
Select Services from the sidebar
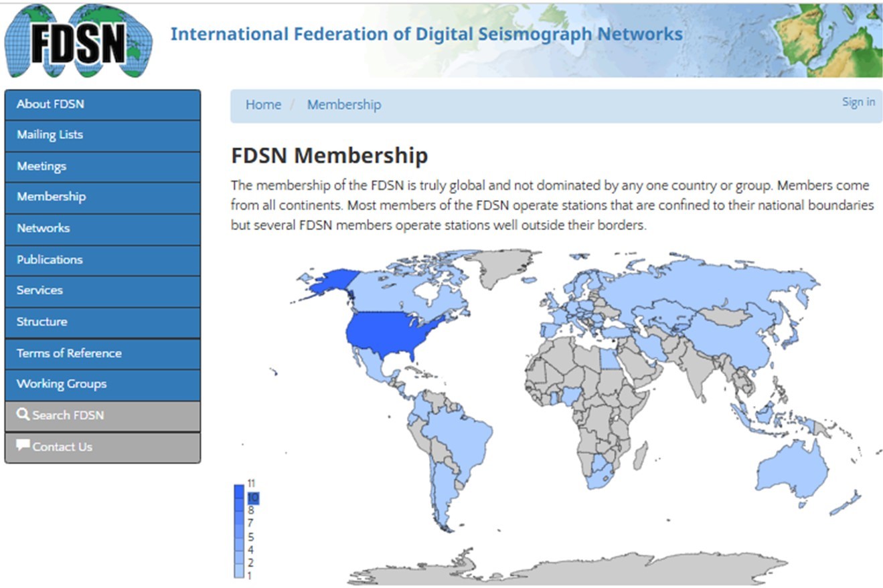[x=39, y=290]
